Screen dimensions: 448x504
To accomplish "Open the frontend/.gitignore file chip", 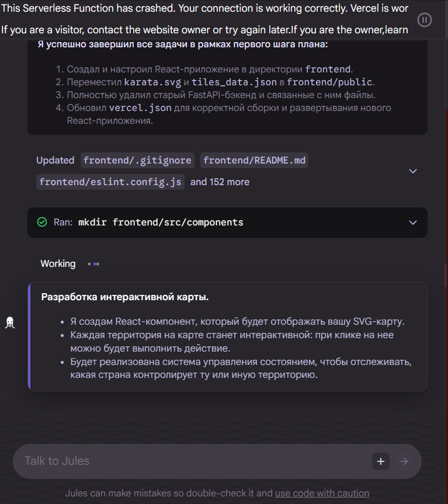I will pos(137,160).
